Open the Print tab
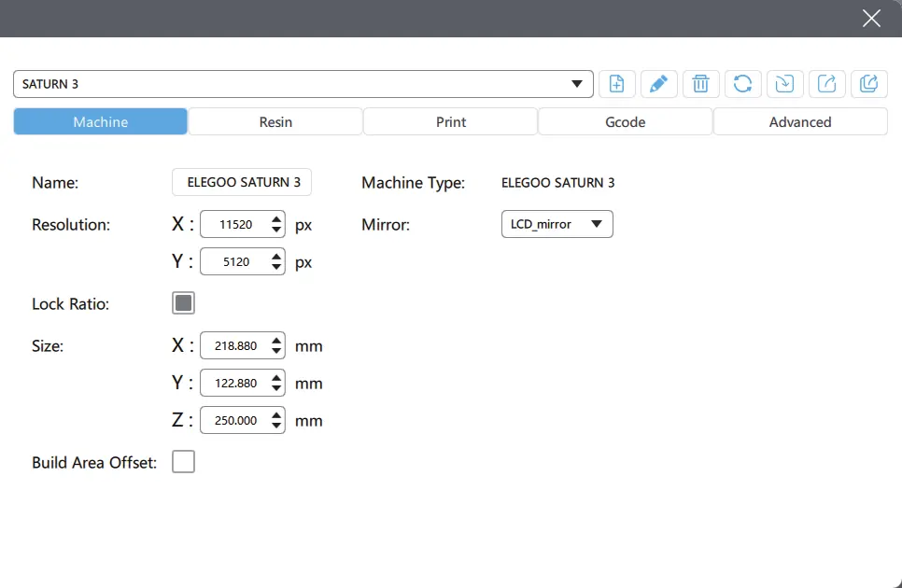Screen dimensions: 902x588 tap(450, 122)
